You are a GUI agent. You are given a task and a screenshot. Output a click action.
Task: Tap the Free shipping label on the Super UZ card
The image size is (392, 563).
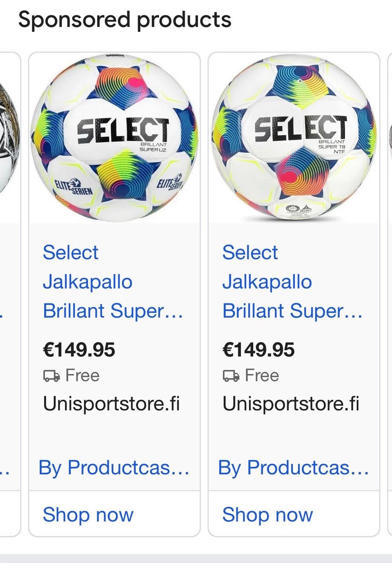coord(82,376)
